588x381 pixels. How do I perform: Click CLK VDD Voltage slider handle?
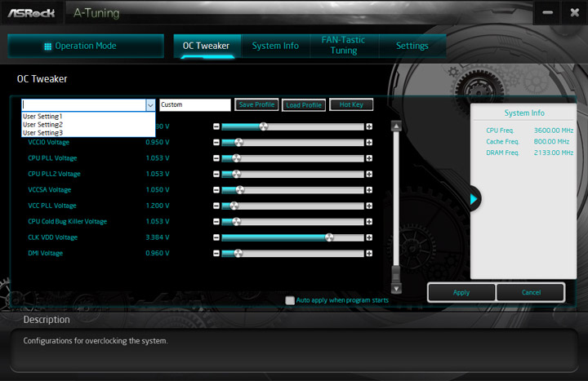(x=329, y=237)
